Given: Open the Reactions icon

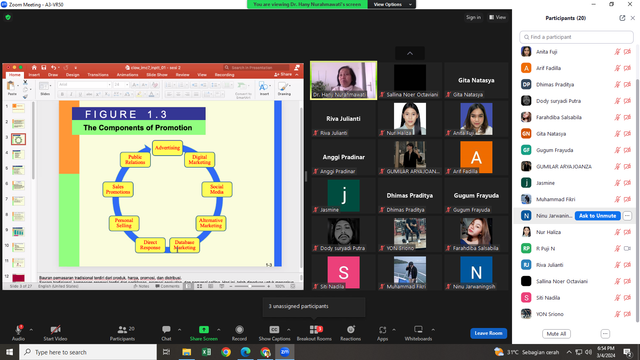Looking at the screenshot, I should (x=351, y=329).
